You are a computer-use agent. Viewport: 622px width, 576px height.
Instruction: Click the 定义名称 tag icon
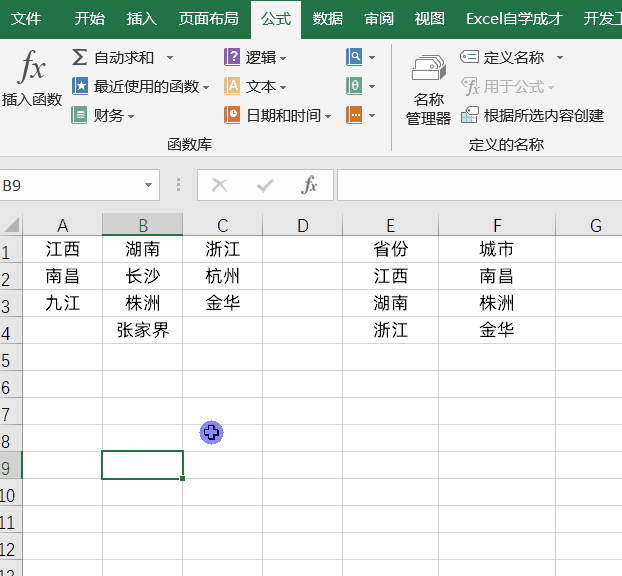coord(469,57)
